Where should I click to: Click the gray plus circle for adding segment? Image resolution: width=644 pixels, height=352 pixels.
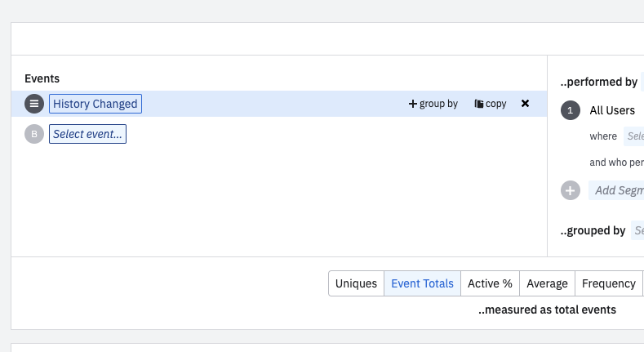point(571,190)
